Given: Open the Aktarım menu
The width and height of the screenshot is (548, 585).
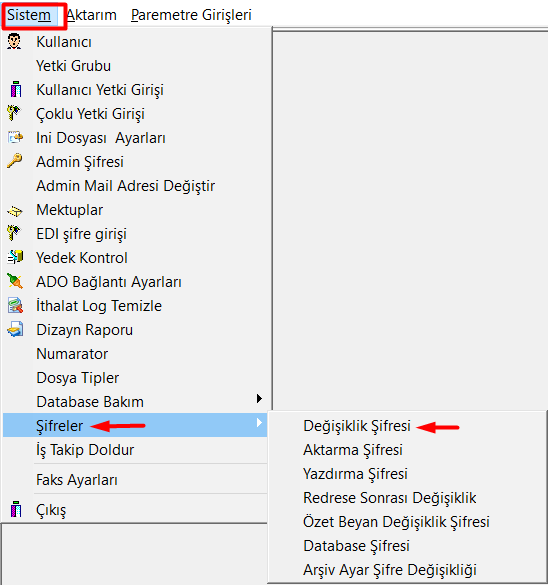Looking at the screenshot, I should 91,15.
